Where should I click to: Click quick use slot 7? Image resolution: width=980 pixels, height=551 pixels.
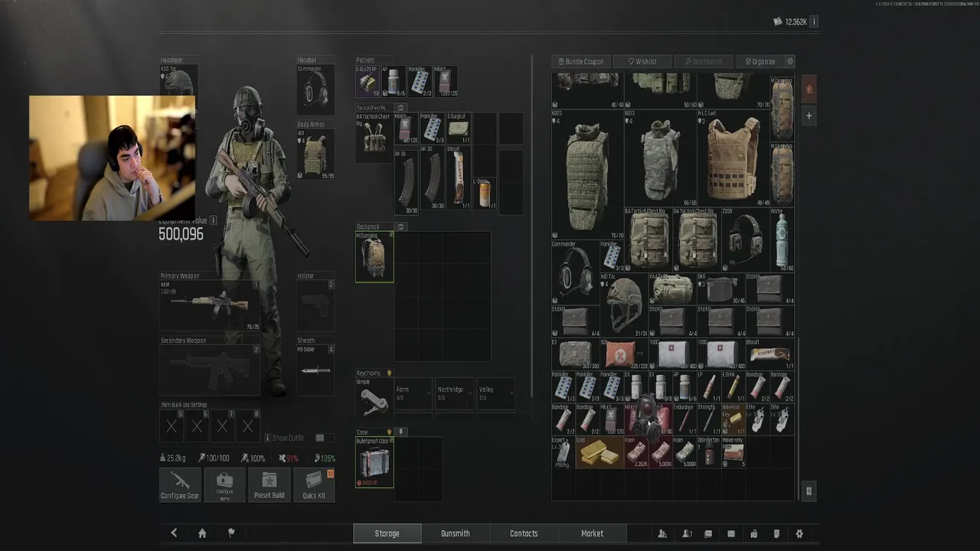[222, 425]
